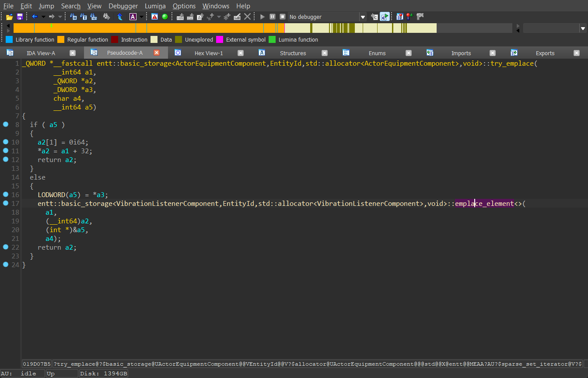Click the search next binoculars arrow icon
This screenshot has width=588, height=378.
[106, 17]
